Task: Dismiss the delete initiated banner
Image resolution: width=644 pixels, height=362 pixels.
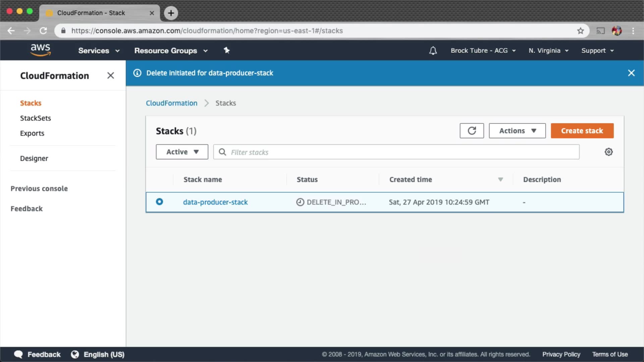Action: (631, 73)
